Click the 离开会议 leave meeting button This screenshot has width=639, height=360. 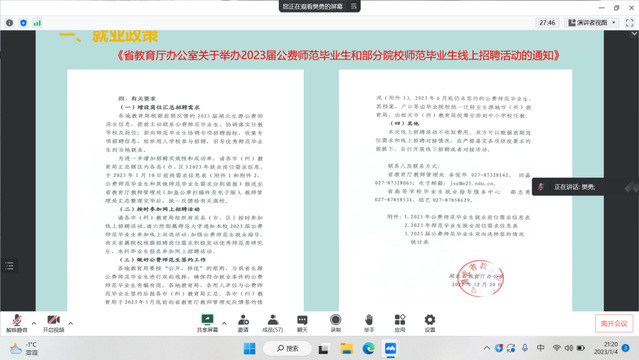tap(614, 324)
